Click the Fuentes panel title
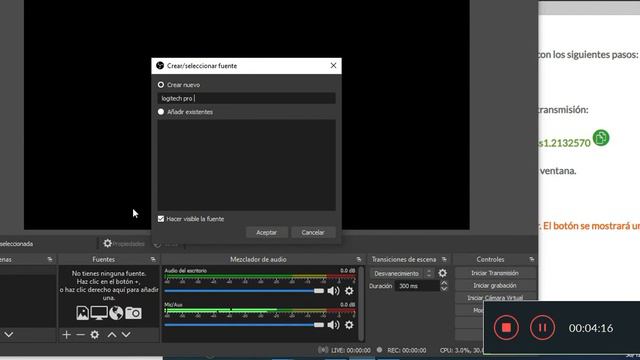The image size is (640, 360). point(103,259)
